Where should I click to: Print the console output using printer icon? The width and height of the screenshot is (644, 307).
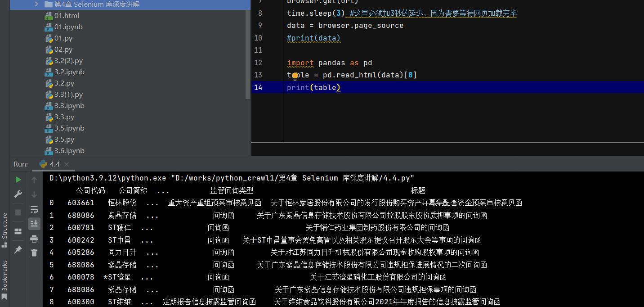coord(34,239)
